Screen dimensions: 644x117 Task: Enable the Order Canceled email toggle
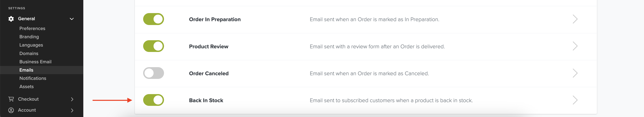154,73
